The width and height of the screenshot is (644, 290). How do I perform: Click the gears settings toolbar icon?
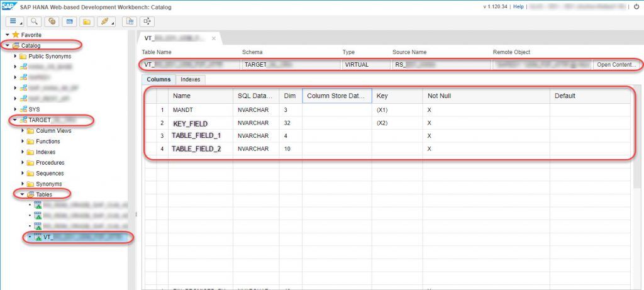[52, 21]
